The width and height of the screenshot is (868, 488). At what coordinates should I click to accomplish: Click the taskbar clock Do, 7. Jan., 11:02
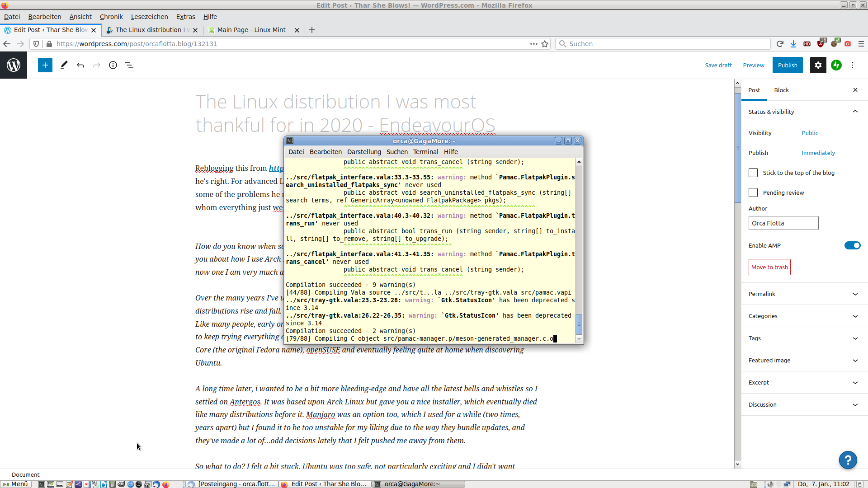(x=823, y=484)
